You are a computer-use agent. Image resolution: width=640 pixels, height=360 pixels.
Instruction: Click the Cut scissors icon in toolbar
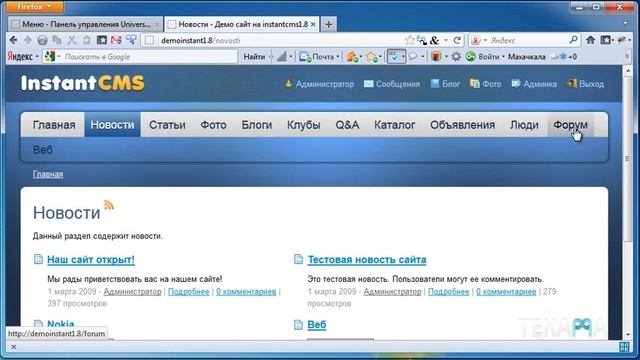coord(72,40)
